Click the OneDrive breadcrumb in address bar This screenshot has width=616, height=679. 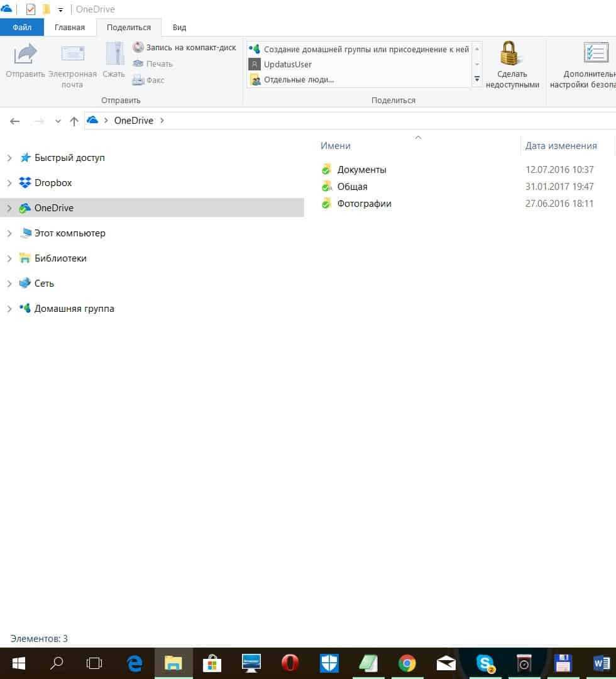(x=134, y=120)
